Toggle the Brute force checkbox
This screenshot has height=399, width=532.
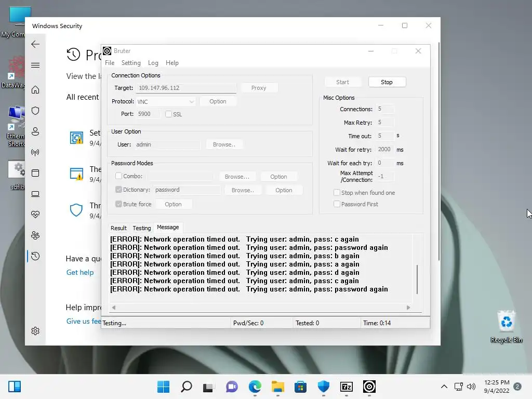(x=118, y=204)
